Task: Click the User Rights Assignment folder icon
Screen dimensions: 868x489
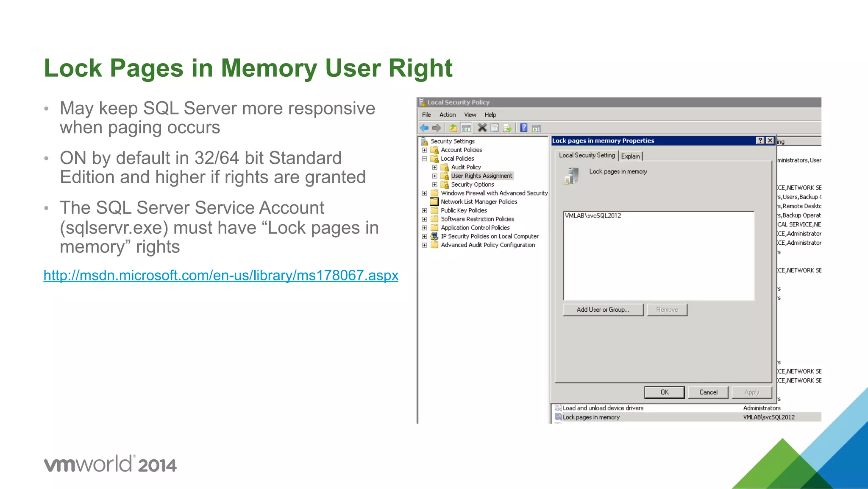Action: (x=445, y=176)
